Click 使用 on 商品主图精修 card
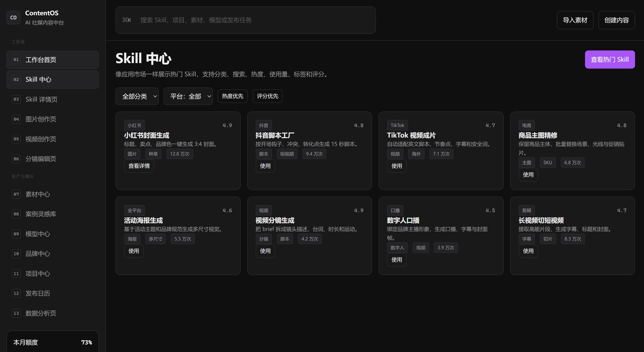The image size is (644, 352). coord(528,175)
